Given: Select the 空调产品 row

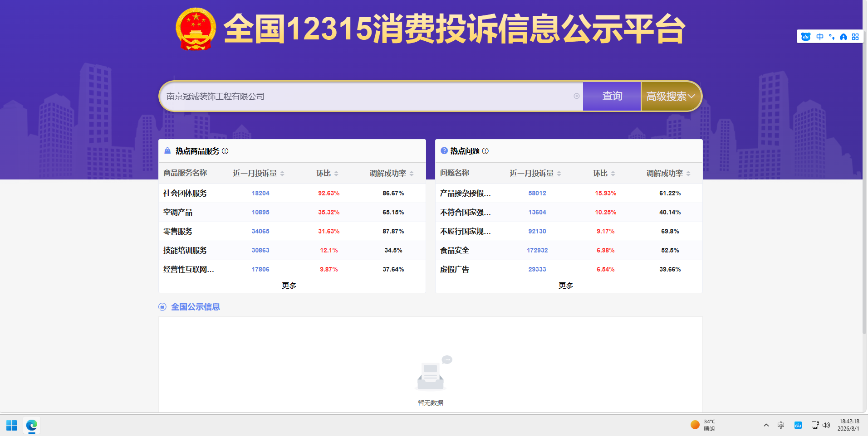Looking at the screenshot, I should (292, 212).
